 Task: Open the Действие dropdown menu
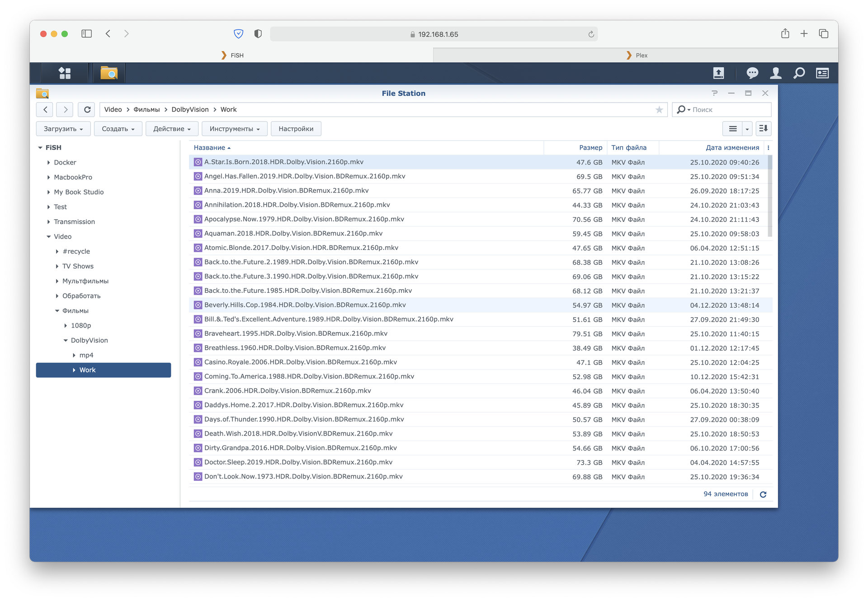[172, 129]
